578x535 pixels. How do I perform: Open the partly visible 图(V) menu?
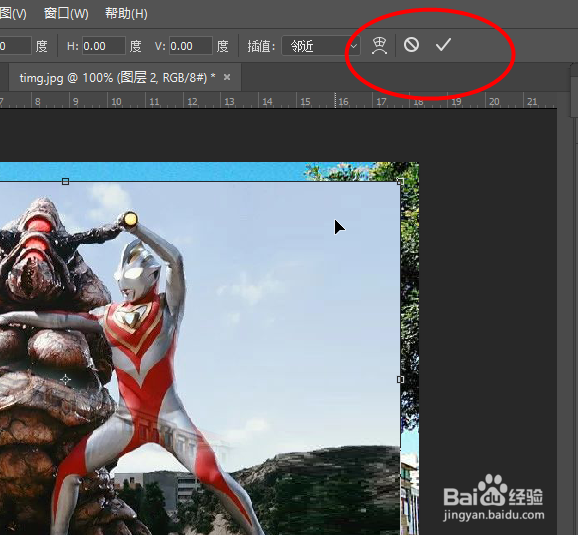[x=13, y=14]
